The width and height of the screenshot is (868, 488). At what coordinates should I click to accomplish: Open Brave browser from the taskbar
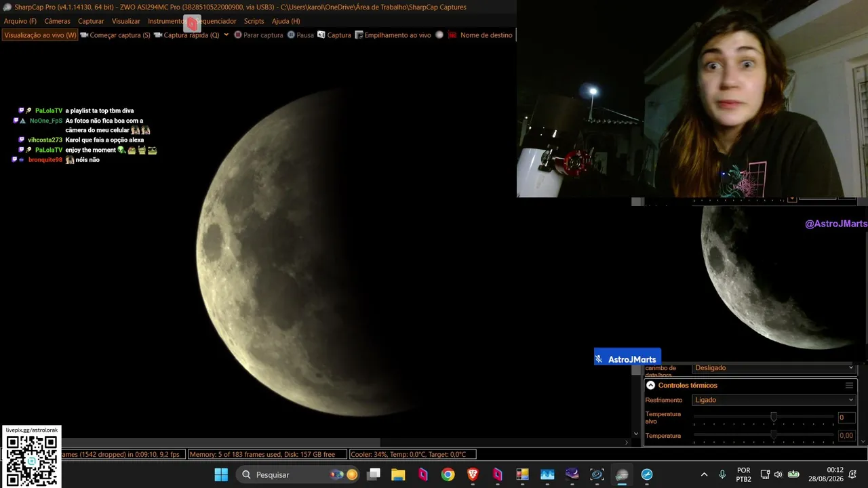coord(473,474)
